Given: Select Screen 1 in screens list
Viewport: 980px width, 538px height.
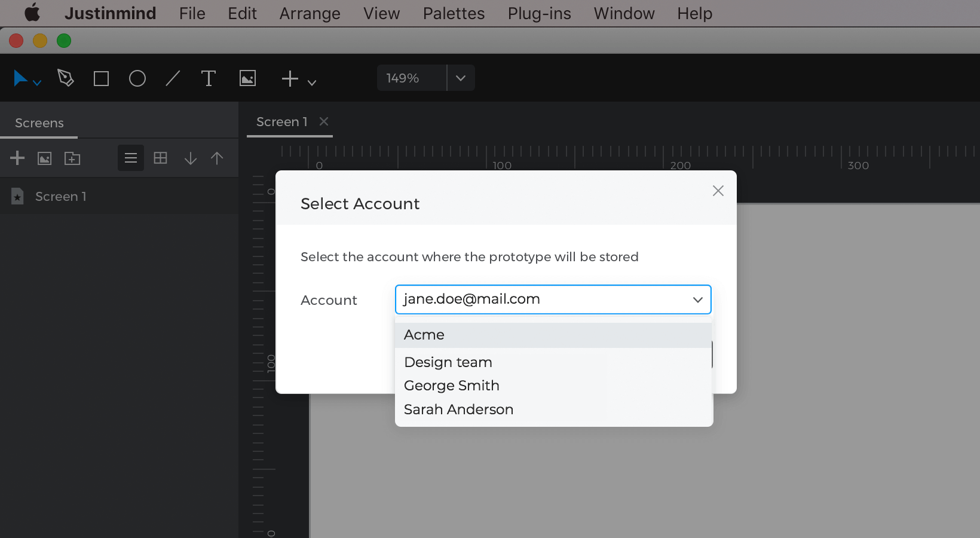Looking at the screenshot, I should 120,196.
